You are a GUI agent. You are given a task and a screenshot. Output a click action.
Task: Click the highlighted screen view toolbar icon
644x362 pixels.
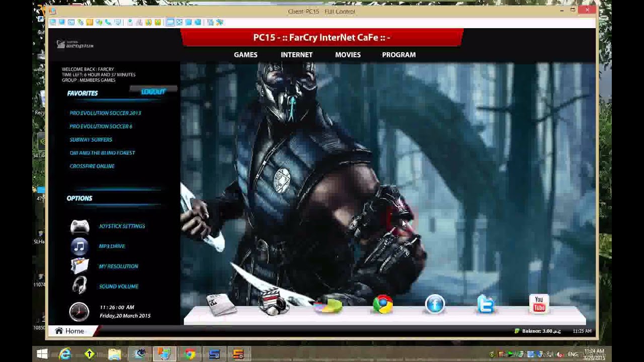(x=170, y=22)
